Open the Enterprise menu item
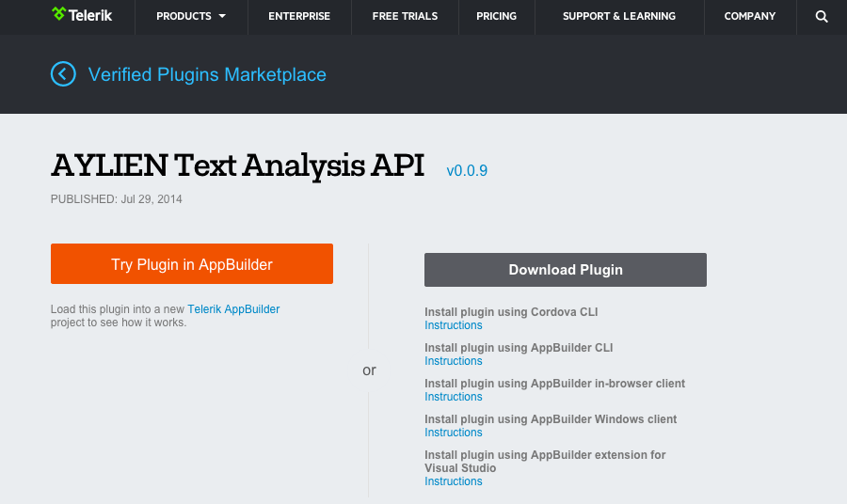 tap(299, 16)
